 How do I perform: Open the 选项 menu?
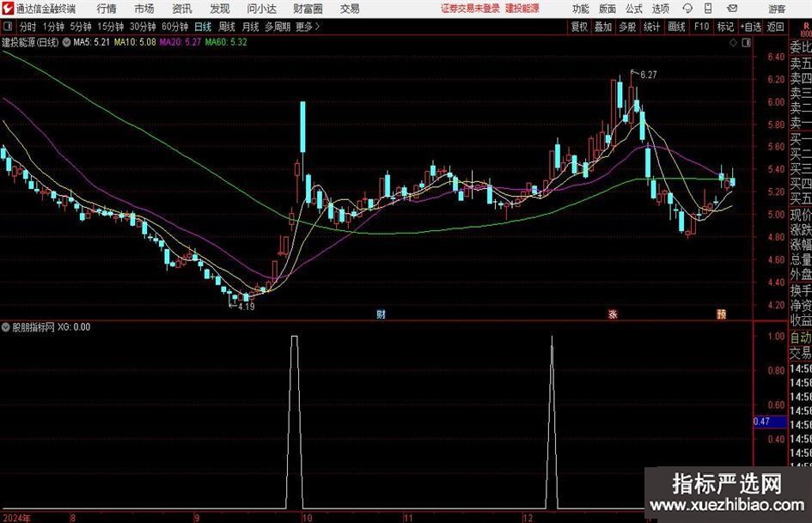[x=660, y=9]
